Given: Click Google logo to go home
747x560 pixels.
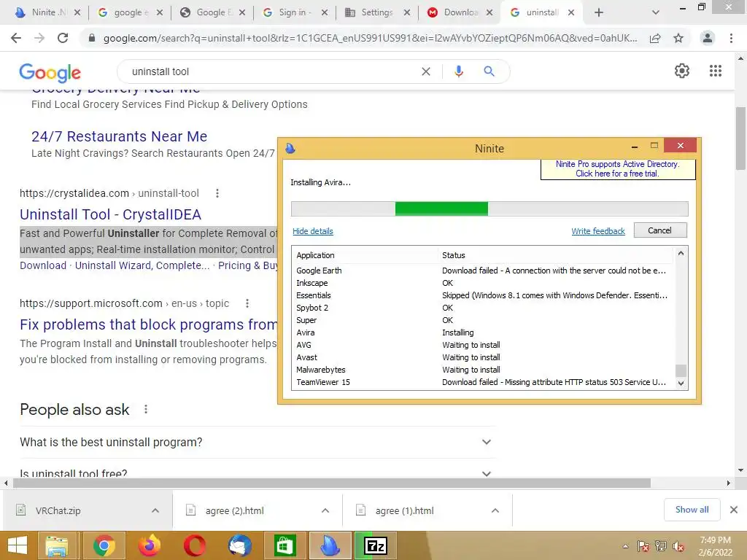Looking at the screenshot, I should (50, 72).
